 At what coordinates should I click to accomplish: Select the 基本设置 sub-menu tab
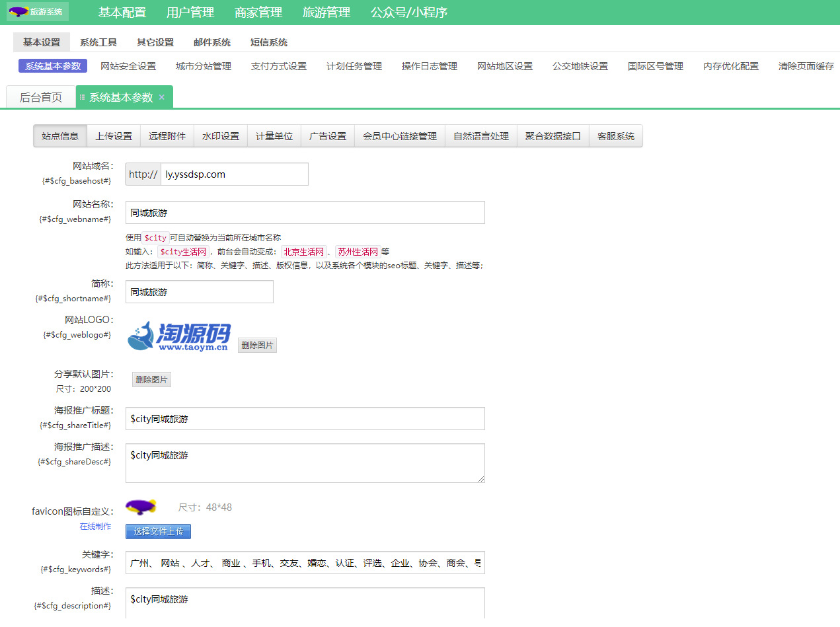42,42
